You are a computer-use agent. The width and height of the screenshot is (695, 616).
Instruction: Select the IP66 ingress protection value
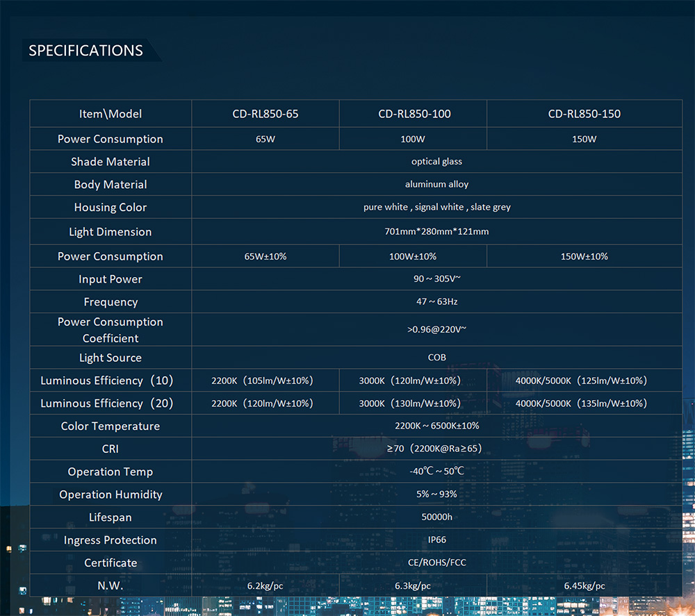point(436,540)
